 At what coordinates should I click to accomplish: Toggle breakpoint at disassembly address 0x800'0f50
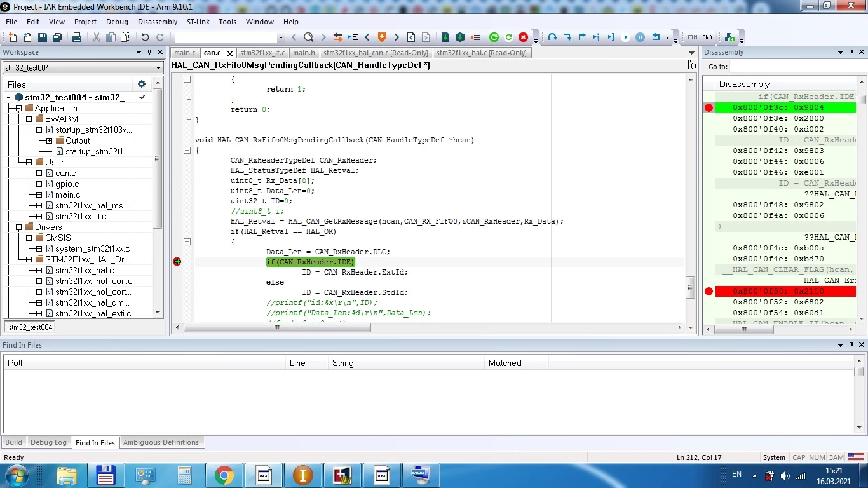tap(709, 291)
